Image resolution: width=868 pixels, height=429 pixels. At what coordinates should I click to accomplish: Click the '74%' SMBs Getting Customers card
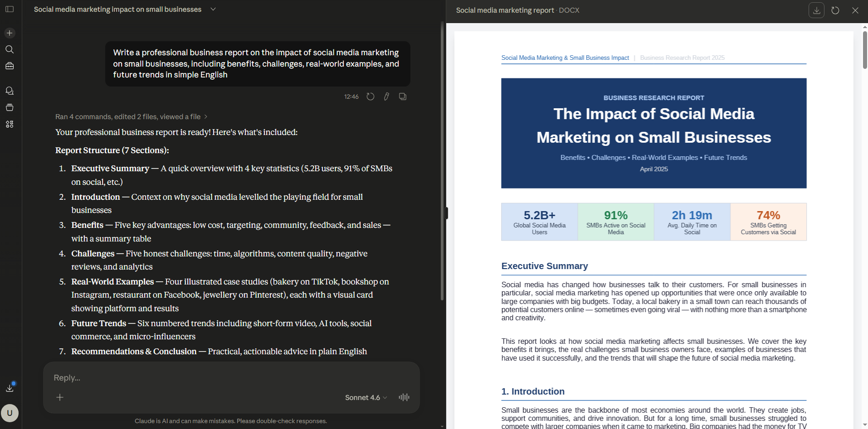768,222
